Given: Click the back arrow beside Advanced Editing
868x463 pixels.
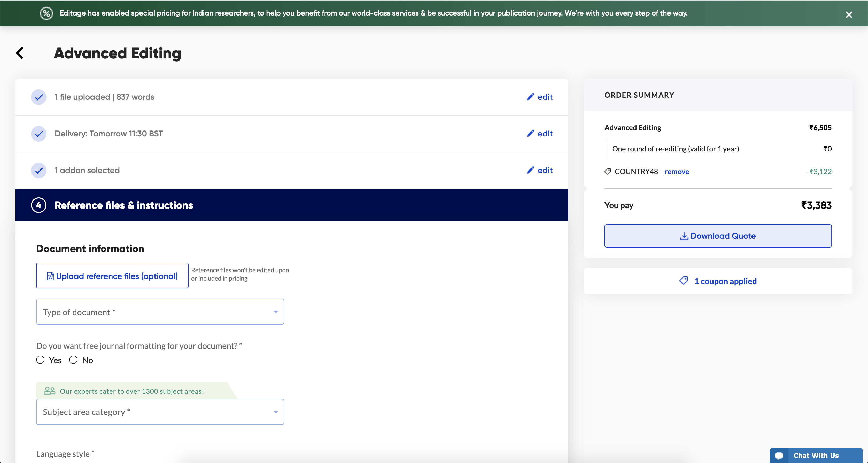Looking at the screenshot, I should coord(20,53).
